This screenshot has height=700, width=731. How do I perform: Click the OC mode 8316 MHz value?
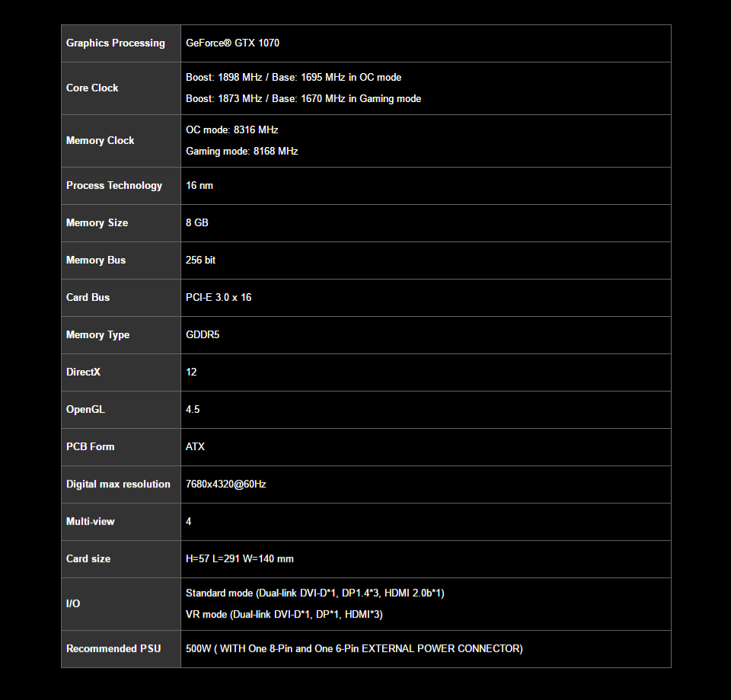coord(231,130)
